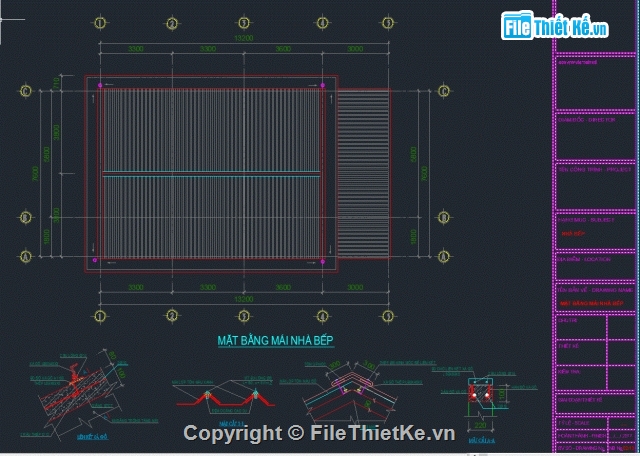Pick the magenta downpipe marker near axis 4 top
This screenshot has height=456, width=640.
point(322,85)
